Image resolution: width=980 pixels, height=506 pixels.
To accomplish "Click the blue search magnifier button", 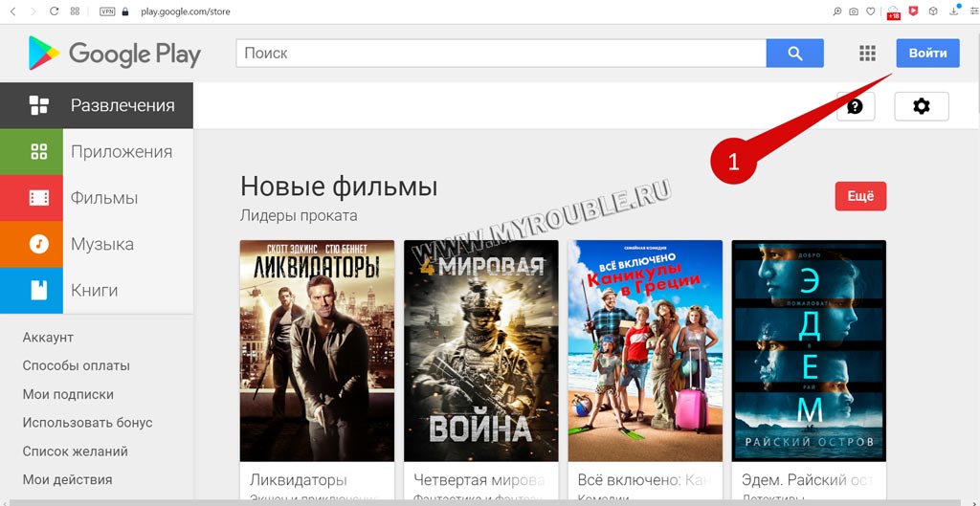I will pyautogui.click(x=794, y=54).
